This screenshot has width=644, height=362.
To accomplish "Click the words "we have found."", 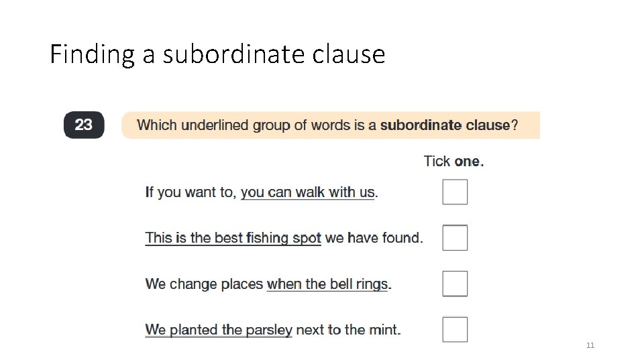I will pyautogui.click(x=374, y=238).
